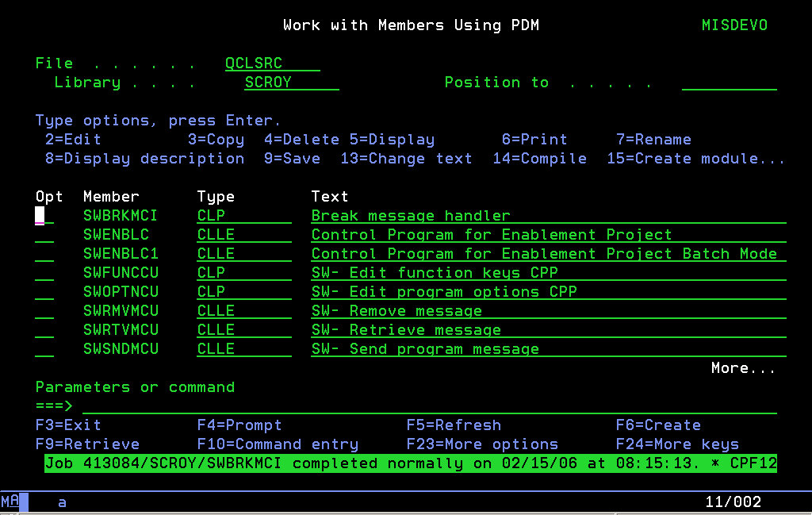Open F10=Command entry
The image size is (812, 515).
(x=277, y=444)
